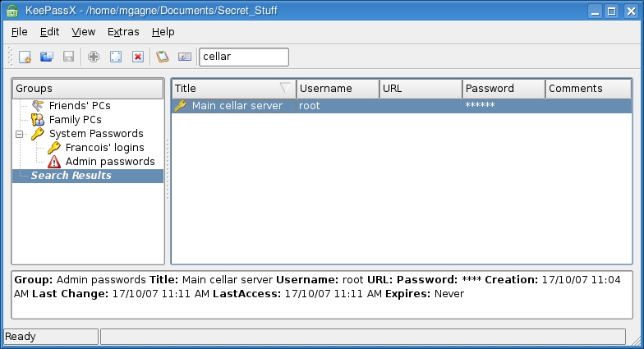This screenshot has width=644, height=349.
Task: Click the New Database toolbar icon
Action: [25, 57]
